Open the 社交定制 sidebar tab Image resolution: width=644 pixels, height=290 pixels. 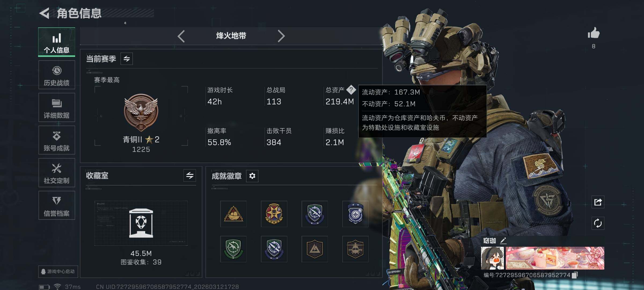tap(57, 173)
